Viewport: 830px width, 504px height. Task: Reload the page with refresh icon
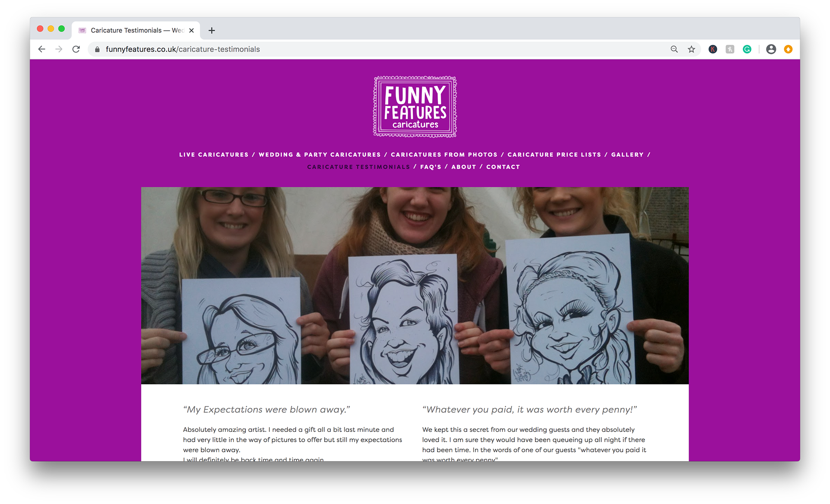coord(76,49)
